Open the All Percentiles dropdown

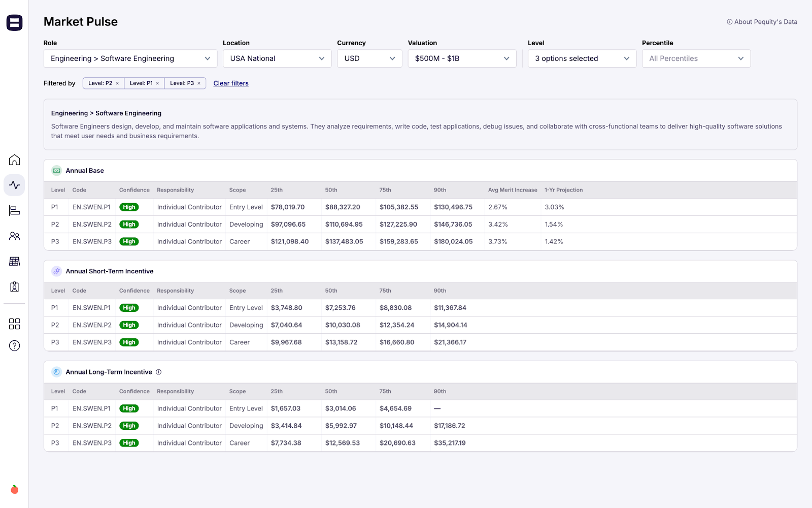[696, 58]
